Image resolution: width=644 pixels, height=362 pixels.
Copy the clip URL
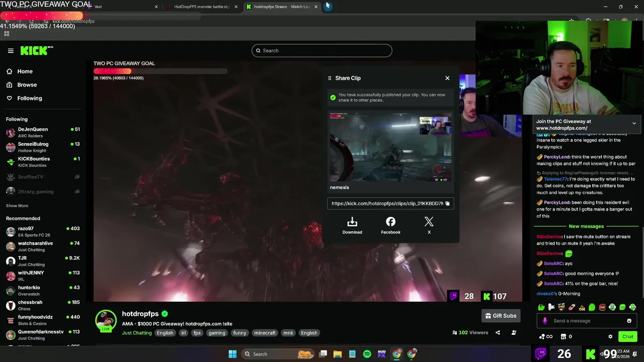pyautogui.click(x=447, y=204)
